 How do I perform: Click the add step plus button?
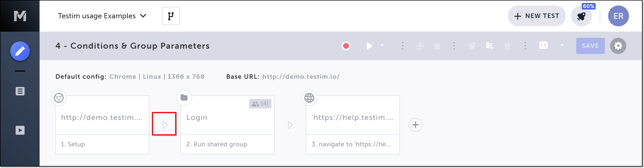tap(415, 125)
